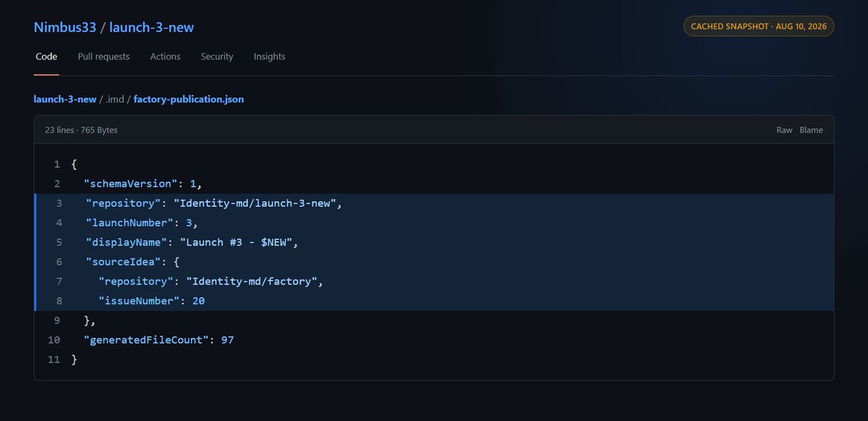Click the "generatedFileCount" key text
This screenshot has width=868, height=421.
pos(147,340)
